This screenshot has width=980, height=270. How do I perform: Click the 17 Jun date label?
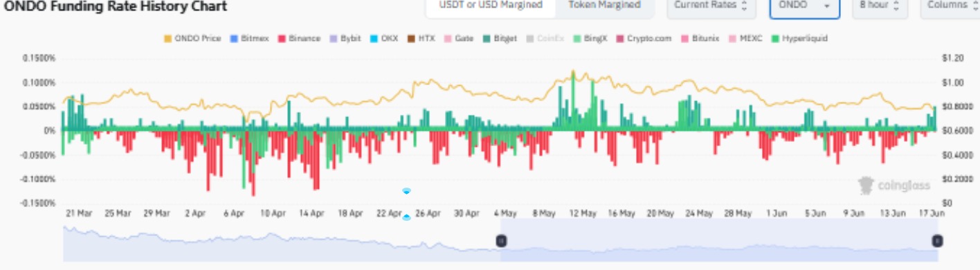pyautogui.click(x=932, y=214)
